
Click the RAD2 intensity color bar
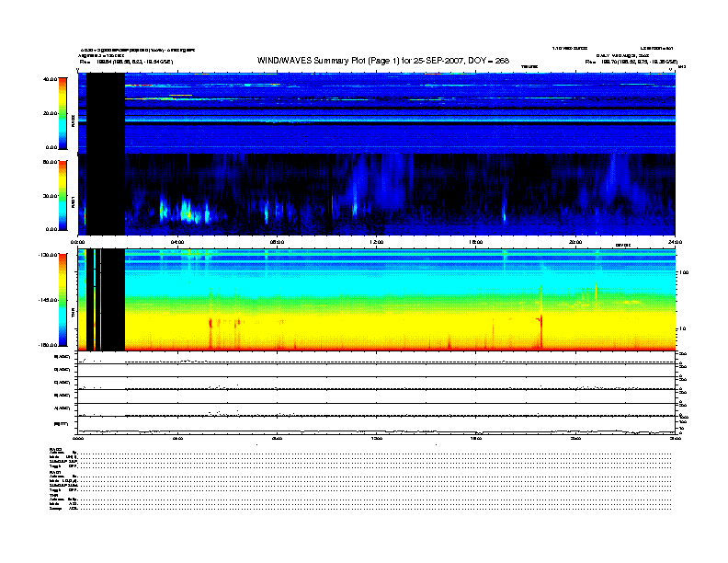click(x=63, y=114)
